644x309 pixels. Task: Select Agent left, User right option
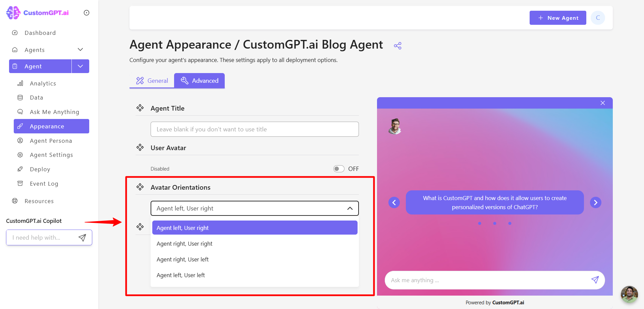pos(255,228)
